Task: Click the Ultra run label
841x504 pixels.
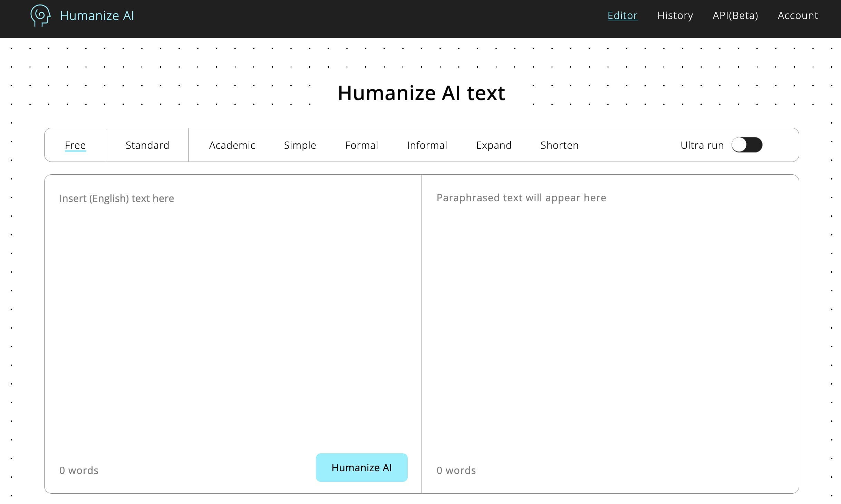Action: point(702,145)
